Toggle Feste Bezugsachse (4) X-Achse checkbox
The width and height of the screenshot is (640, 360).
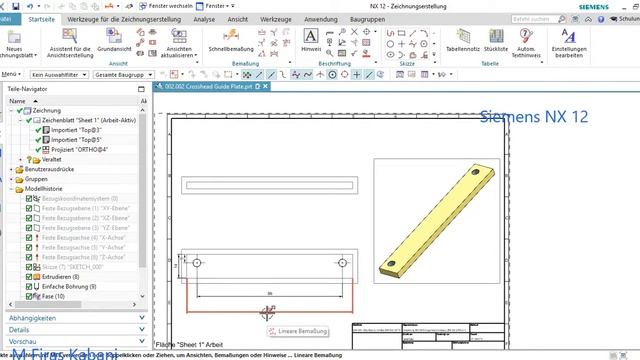coord(29,238)
